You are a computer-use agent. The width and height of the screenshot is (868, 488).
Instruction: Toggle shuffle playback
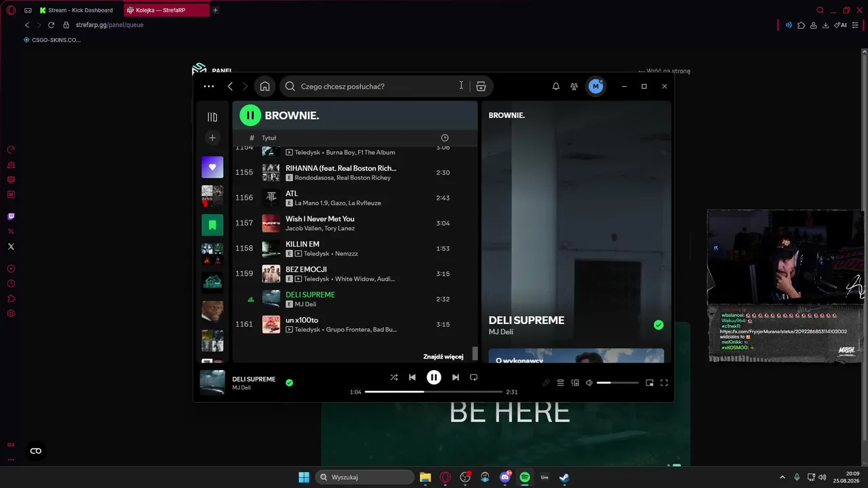click(x=394, y=378)
